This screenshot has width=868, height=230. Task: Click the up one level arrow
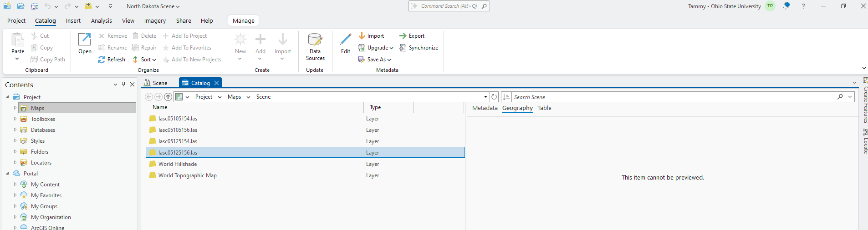tap(168, 97)
